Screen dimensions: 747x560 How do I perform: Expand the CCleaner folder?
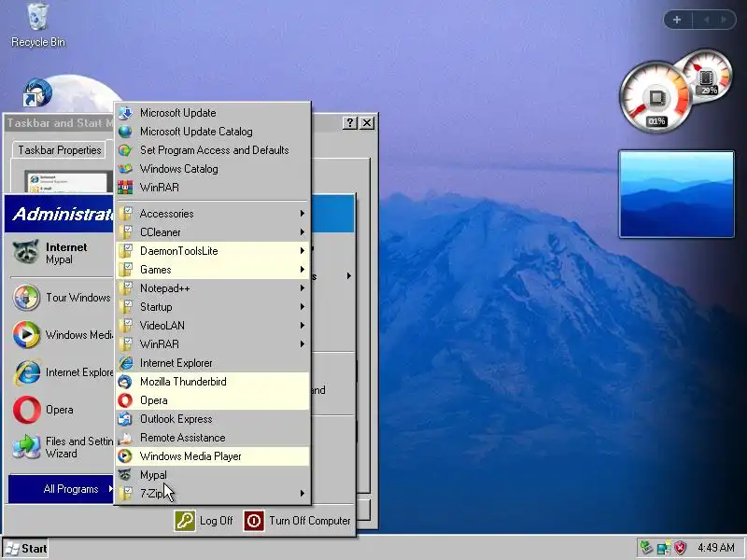[212, 231]
